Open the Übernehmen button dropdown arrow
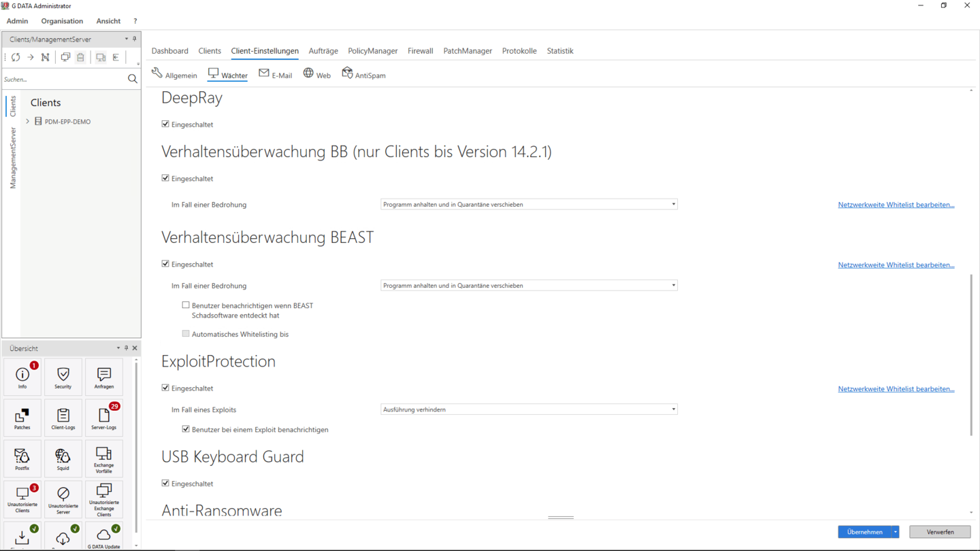Viewport: 980px width, 551px height. pyautogui.click(x=896, y=532)
